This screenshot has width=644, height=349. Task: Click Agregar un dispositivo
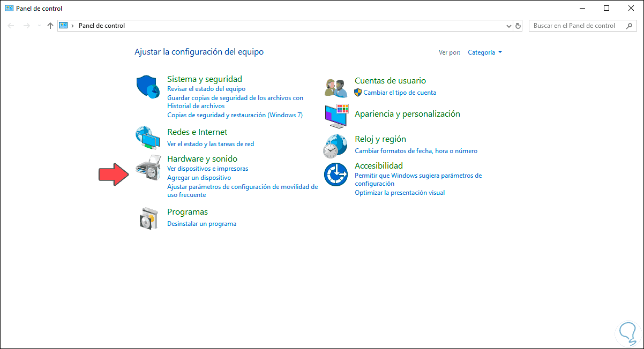click(x=199, y=177)
